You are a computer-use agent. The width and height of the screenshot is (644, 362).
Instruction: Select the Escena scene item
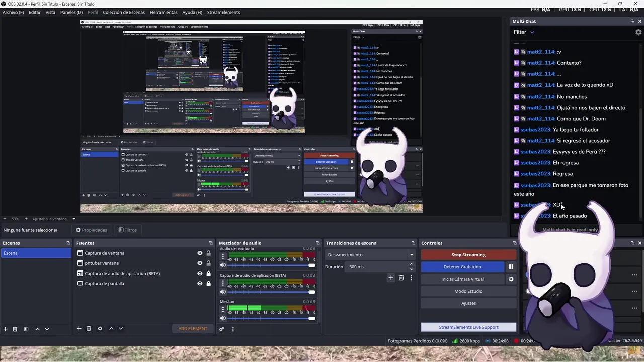click(36, 253)
